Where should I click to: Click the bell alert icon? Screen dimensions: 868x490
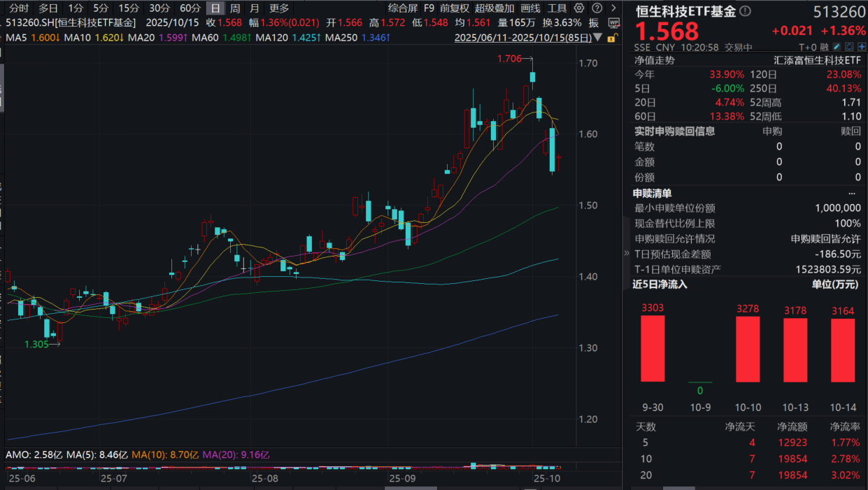click(x=850, y=48)
